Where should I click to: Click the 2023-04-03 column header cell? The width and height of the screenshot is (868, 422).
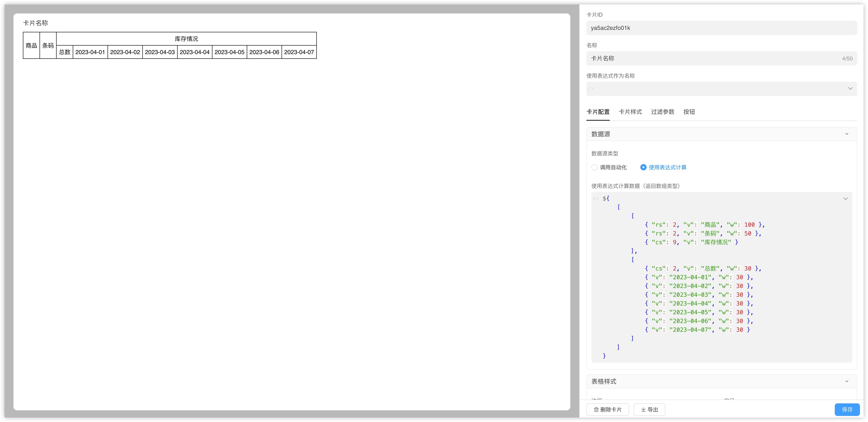coord(160,52)
